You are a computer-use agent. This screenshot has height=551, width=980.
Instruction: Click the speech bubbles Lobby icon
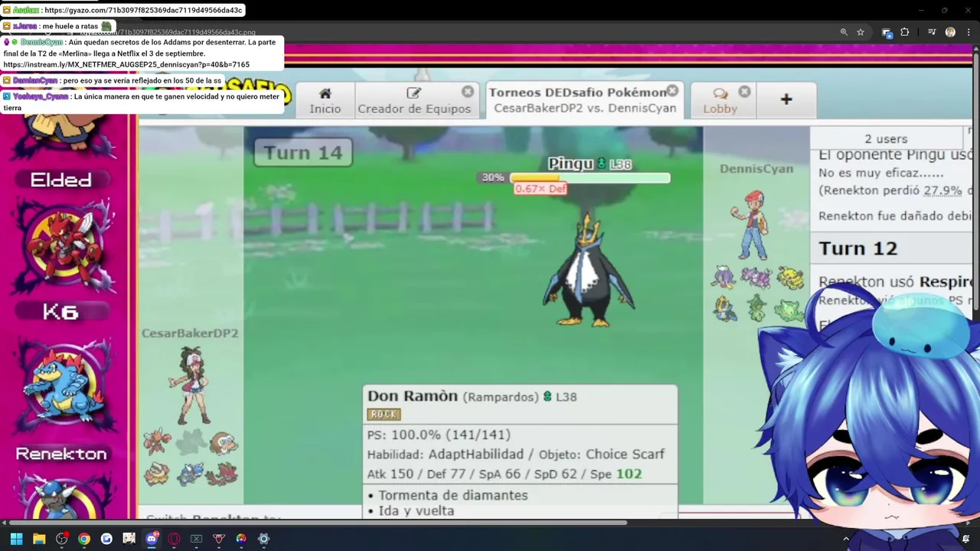[x=720, y=93]
